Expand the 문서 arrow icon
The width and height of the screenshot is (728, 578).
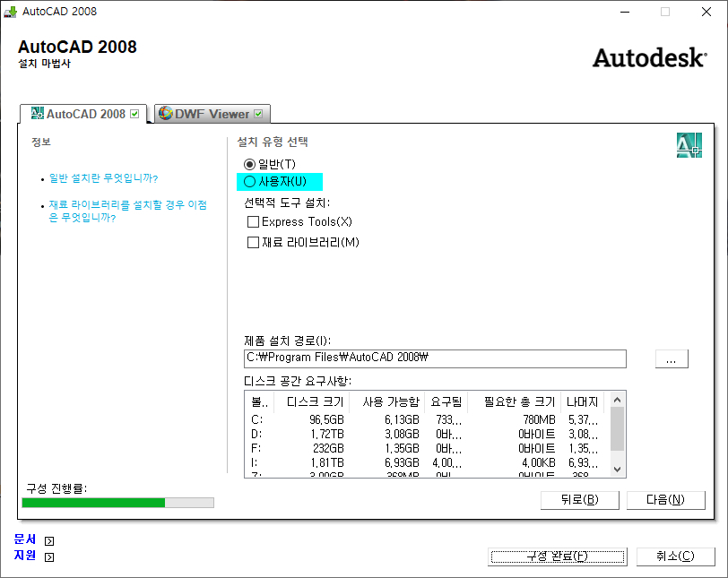[x=49, y=541]
